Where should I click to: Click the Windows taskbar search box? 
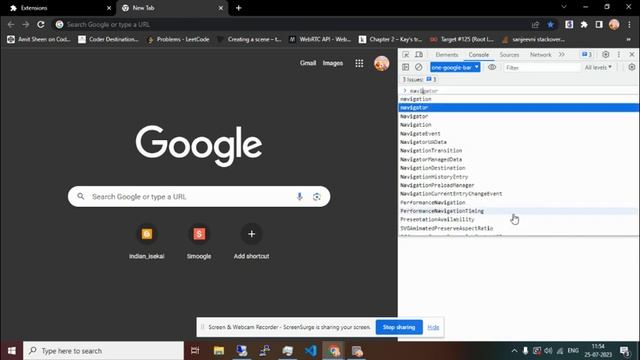pos(103,351)
